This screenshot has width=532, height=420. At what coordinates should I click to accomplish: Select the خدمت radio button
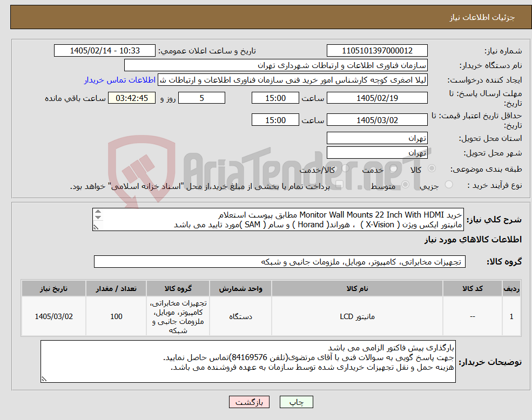394,168
